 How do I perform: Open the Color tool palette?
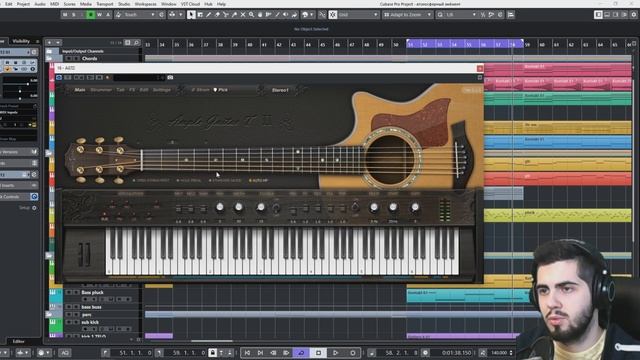point(307,15)
